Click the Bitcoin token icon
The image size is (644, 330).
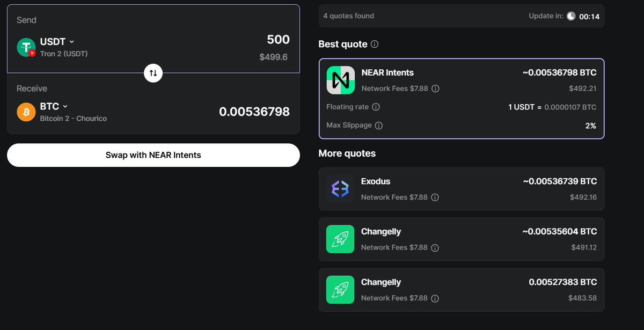[26, 112]
